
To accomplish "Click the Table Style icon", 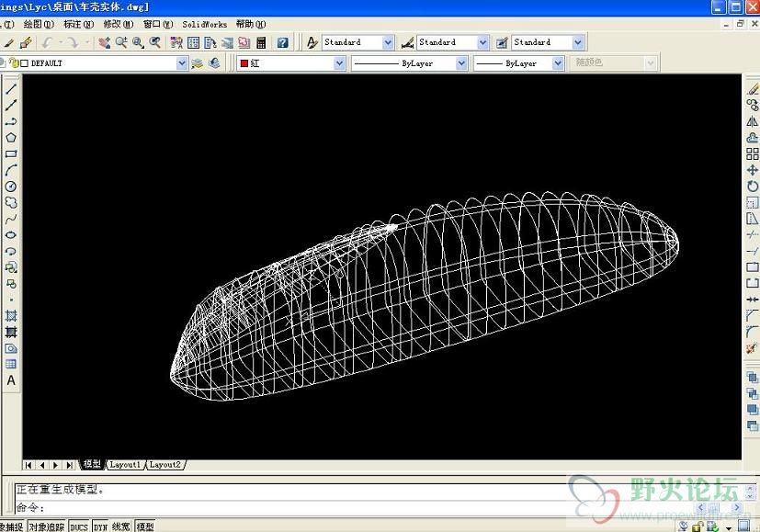I will point(502,42).
